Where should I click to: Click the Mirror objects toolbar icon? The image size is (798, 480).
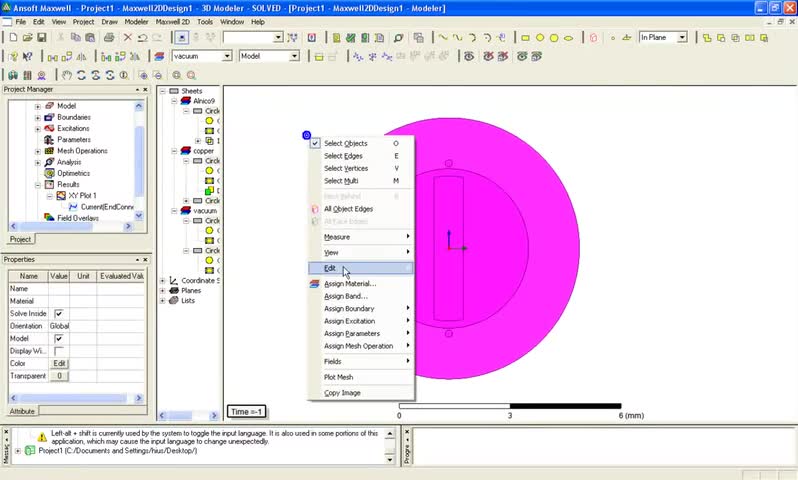point(81,57)
